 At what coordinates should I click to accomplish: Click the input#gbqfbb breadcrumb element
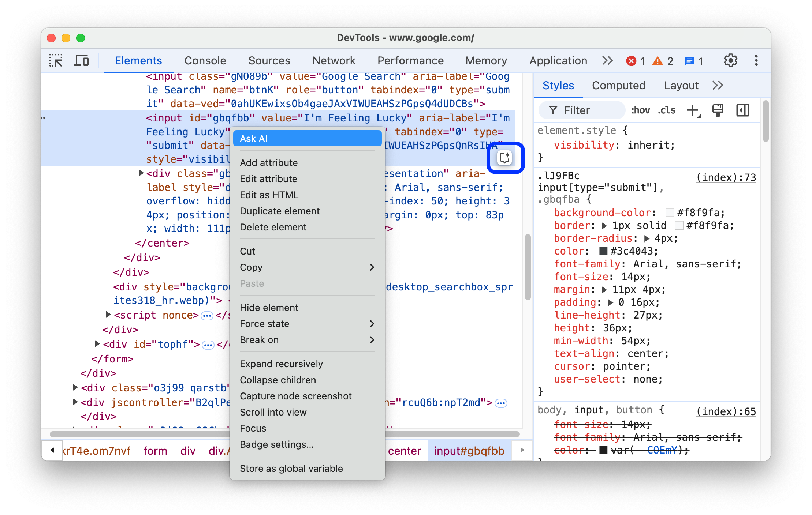tap(468, 451)
